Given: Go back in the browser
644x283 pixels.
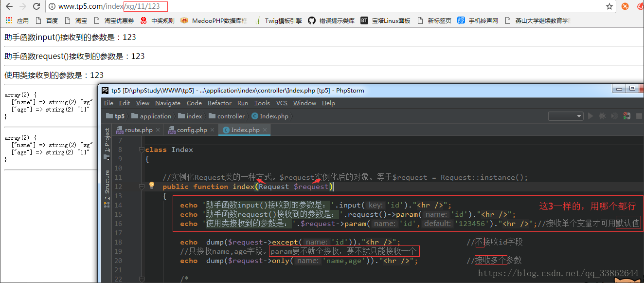Looking at the screenshot, I should [x=9, y=6].
